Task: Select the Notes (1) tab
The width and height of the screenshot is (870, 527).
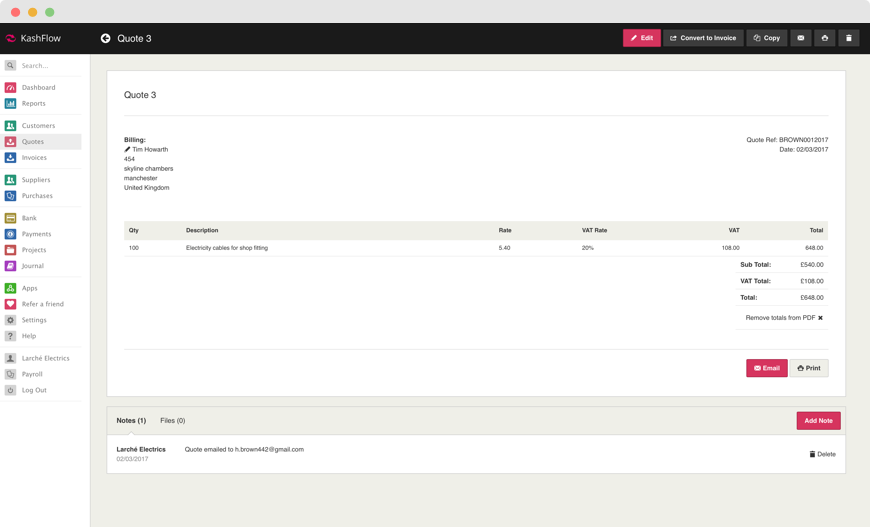Action: 131,421
